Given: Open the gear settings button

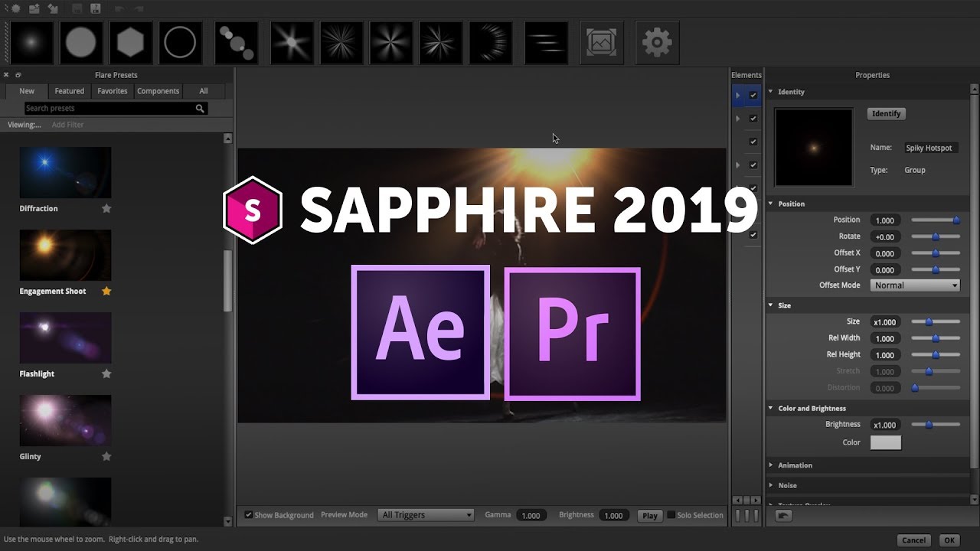Looking at the screenshot, I should 657,42.
